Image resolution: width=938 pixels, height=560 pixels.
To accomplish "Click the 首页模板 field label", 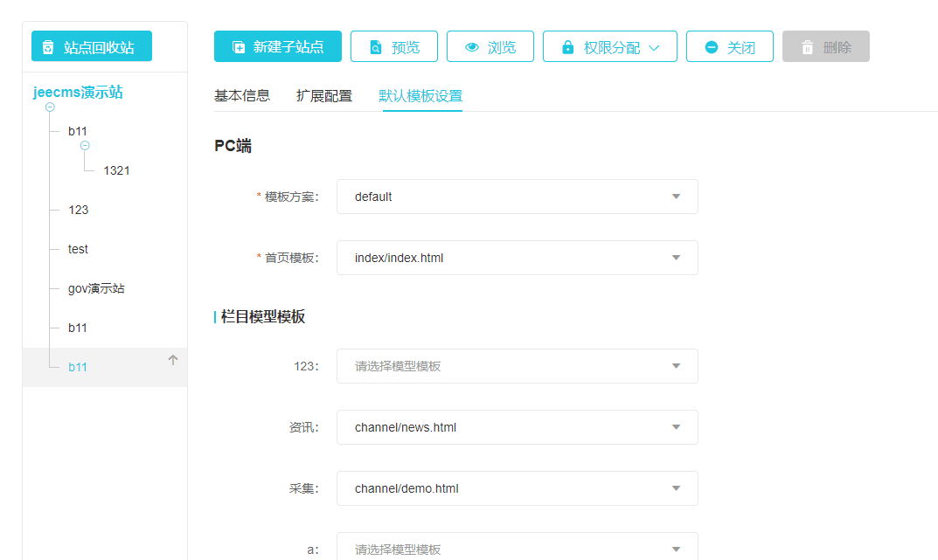I will (x=292, y=258).
